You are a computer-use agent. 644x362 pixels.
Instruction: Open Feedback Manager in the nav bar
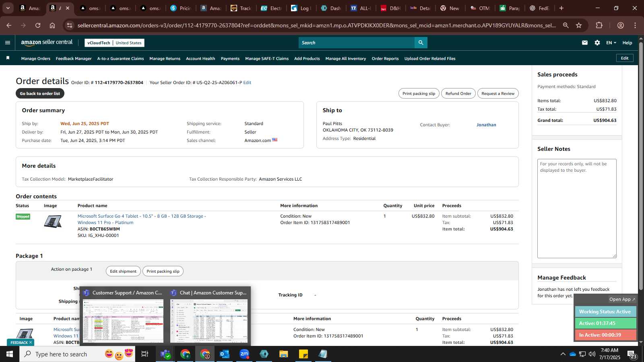click(x=74, y=58)
